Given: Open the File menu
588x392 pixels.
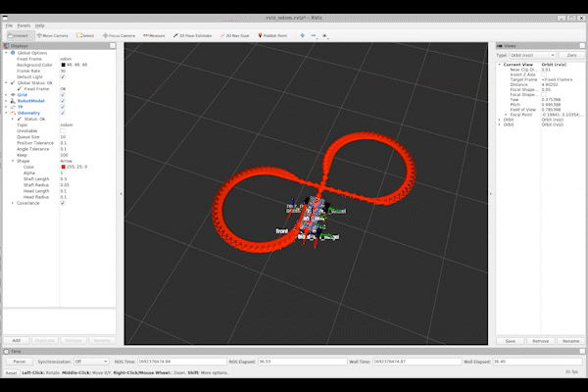Looking at the screenshot, I should point(9,25).
